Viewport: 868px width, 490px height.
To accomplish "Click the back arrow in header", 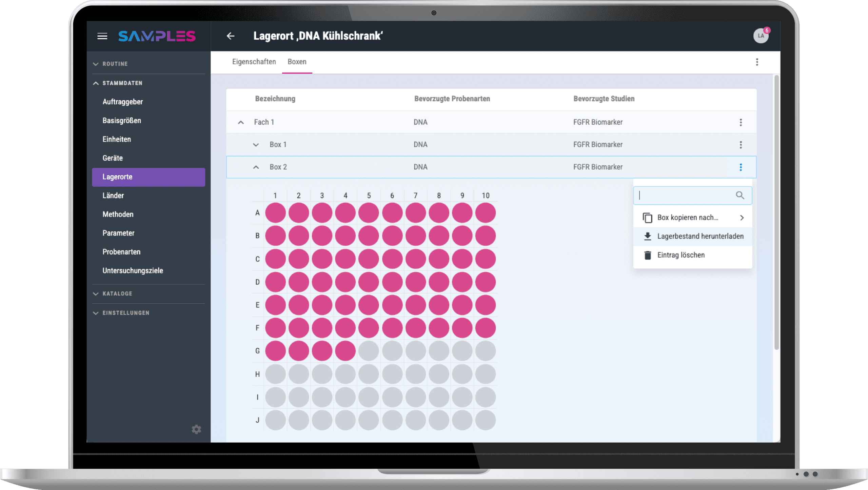I will 231,36.
